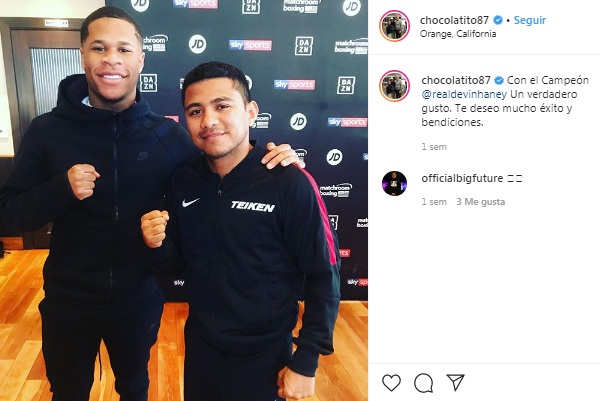View the 3 Me gusta likes on the comment

click(481, 202)
